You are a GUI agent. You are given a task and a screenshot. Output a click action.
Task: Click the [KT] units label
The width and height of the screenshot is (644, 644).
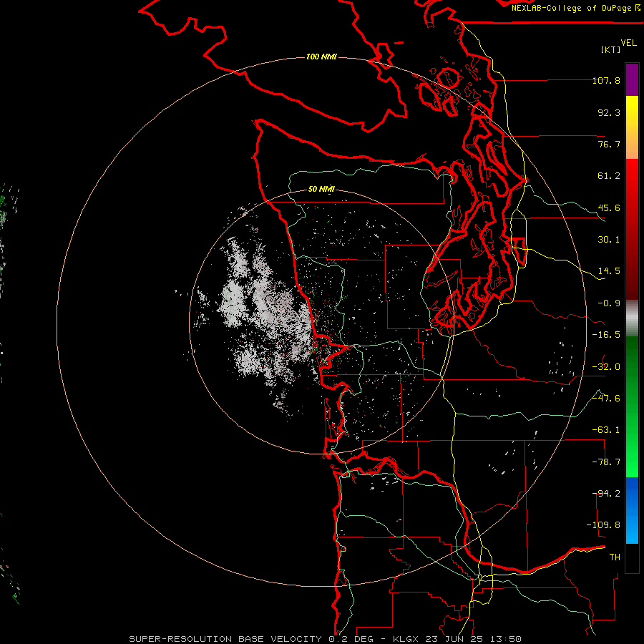point(611,49)
